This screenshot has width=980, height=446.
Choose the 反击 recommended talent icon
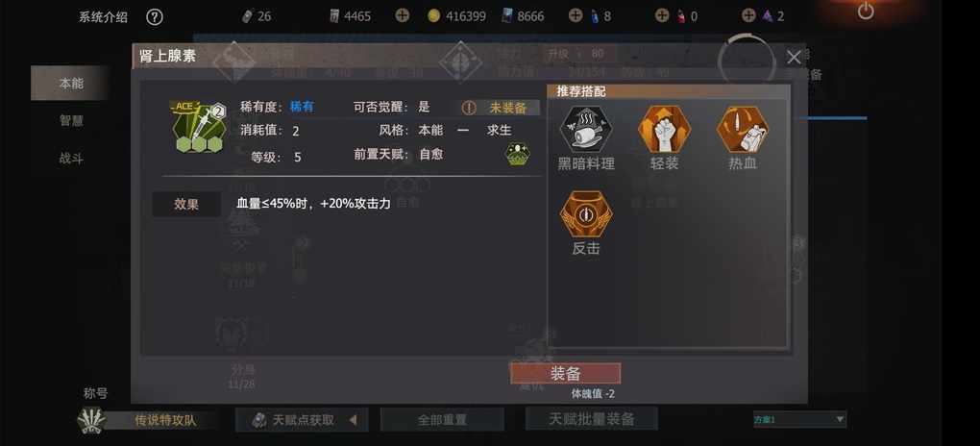tap(586, 214)
